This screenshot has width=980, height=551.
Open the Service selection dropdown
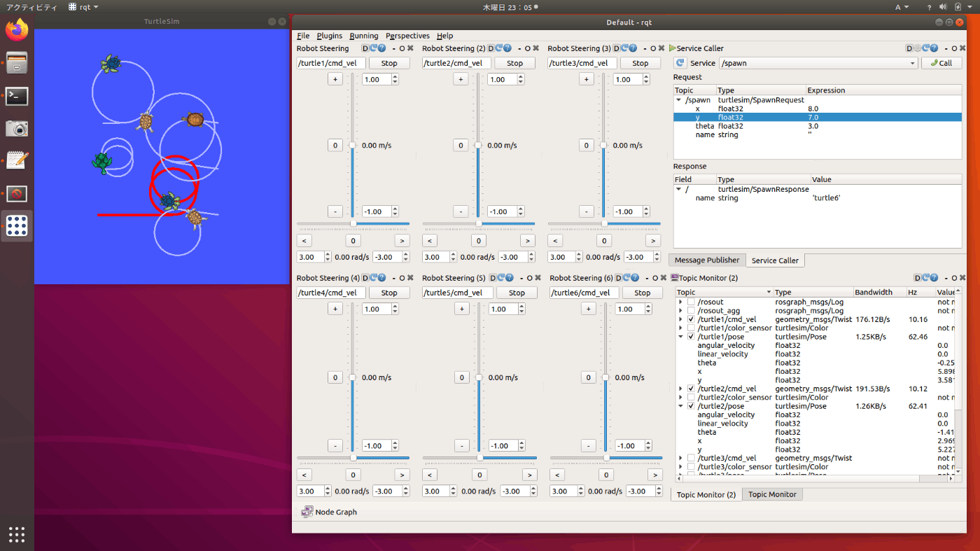pos(818,63)
